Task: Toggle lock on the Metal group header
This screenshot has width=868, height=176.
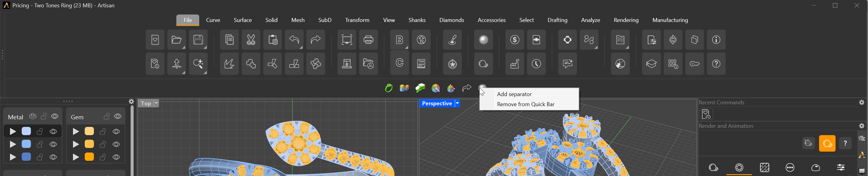Action: tap(44, 116)
